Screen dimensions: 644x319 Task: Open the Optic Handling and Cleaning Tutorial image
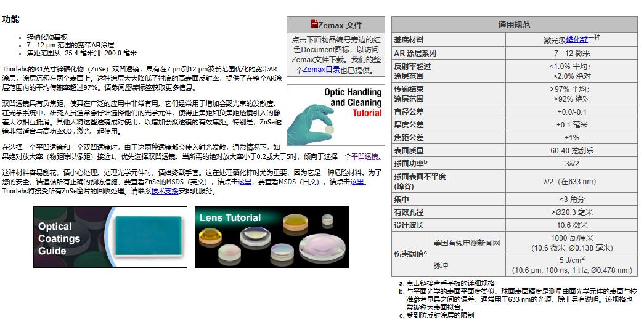[x=335, y=115]
